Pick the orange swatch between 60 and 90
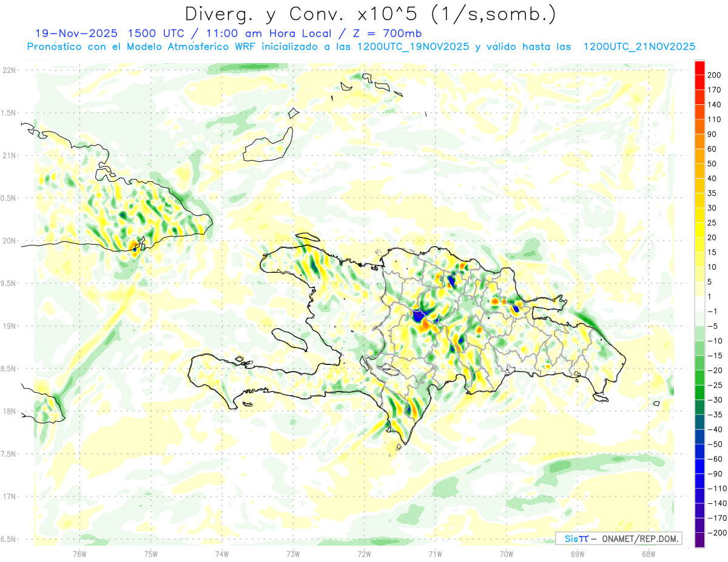This screenshot has height=562, width=728. 699,141
